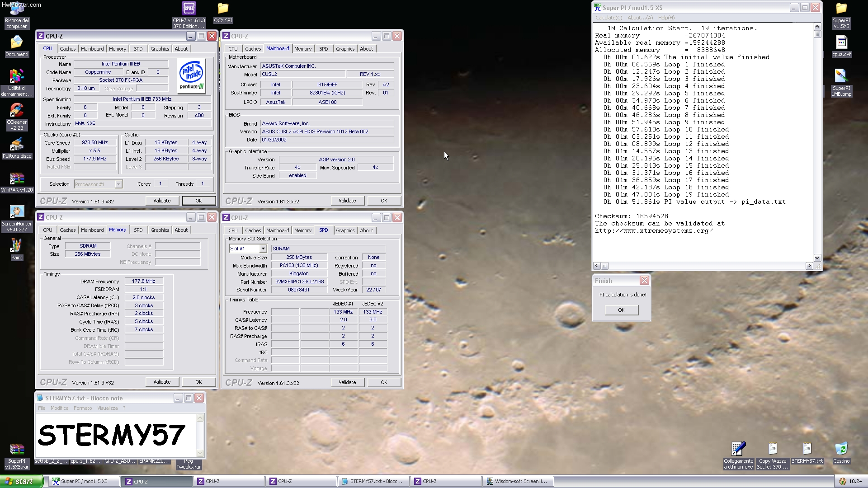The image size is (868, 488).
Task: Open Pulitura disco desktop icon
Action: (17, 148)
